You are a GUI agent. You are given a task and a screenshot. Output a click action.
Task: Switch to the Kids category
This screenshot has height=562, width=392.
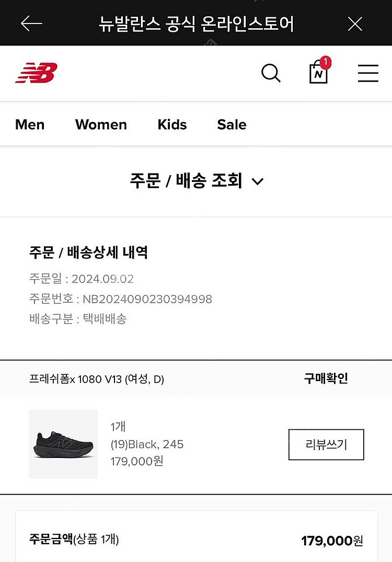point(172,124)
